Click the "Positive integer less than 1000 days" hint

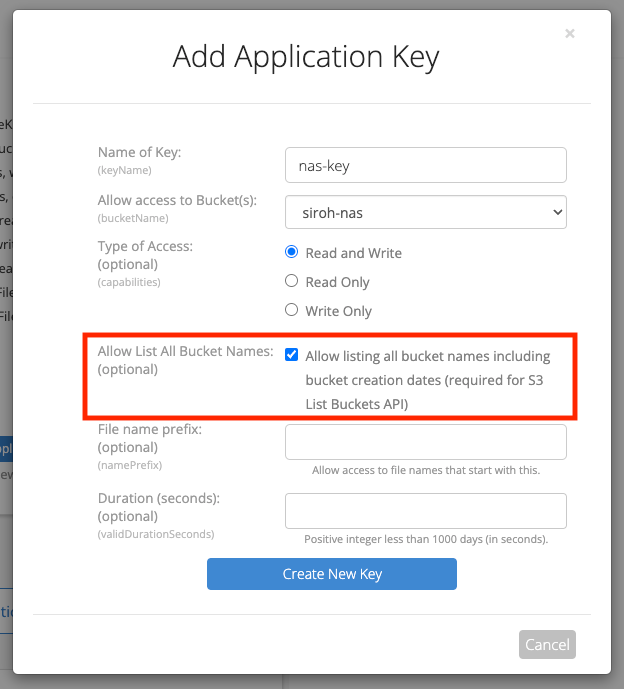426,539
